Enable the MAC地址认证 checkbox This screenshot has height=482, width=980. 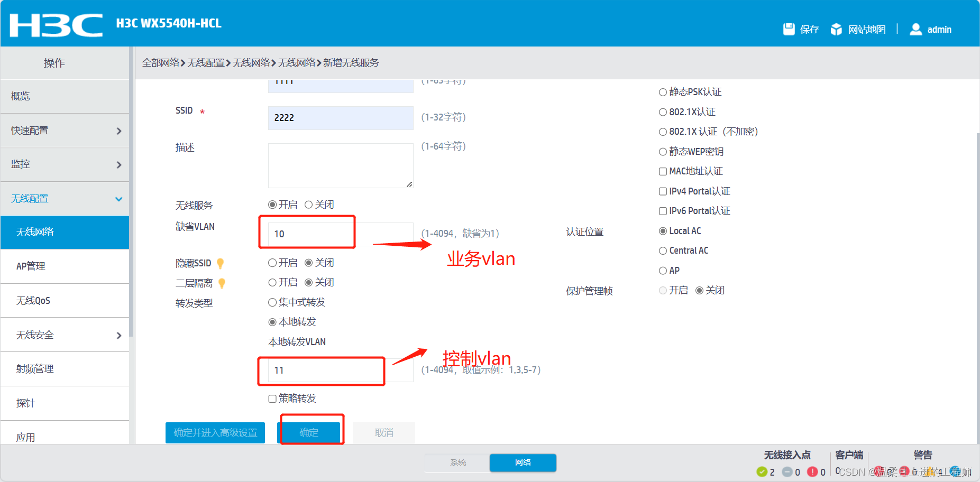[x=663, y=171]
